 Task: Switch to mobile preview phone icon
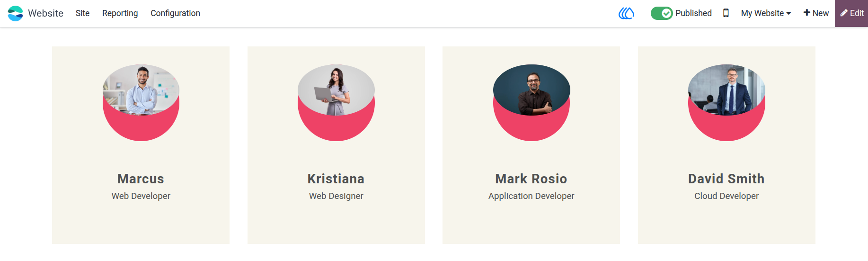coord(726,13)
